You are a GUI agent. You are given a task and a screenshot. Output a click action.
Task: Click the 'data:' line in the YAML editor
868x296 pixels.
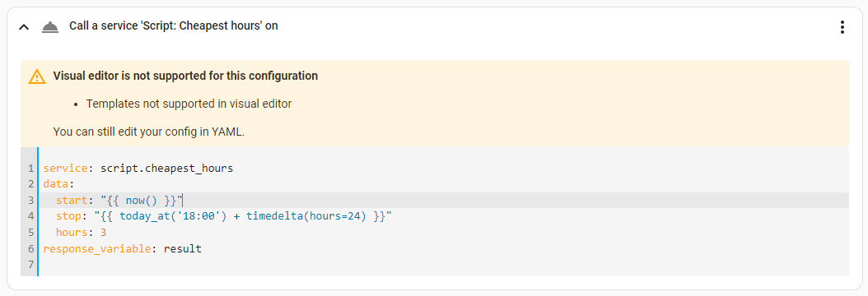pos(58,184)
